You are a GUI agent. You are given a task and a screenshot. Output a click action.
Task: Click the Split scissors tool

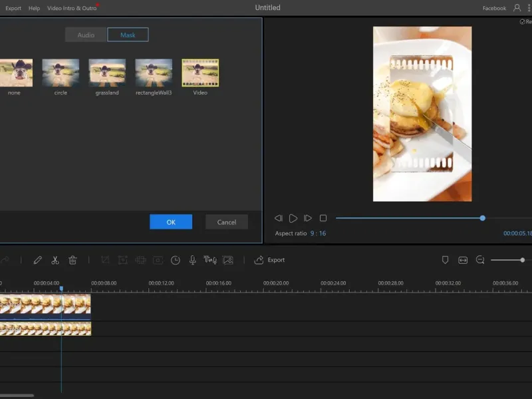coord(55,260)
